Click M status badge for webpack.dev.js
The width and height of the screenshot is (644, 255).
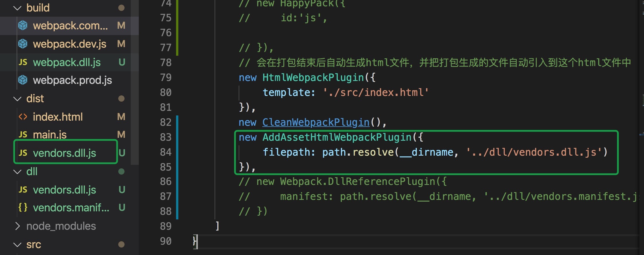click(121, 44)
